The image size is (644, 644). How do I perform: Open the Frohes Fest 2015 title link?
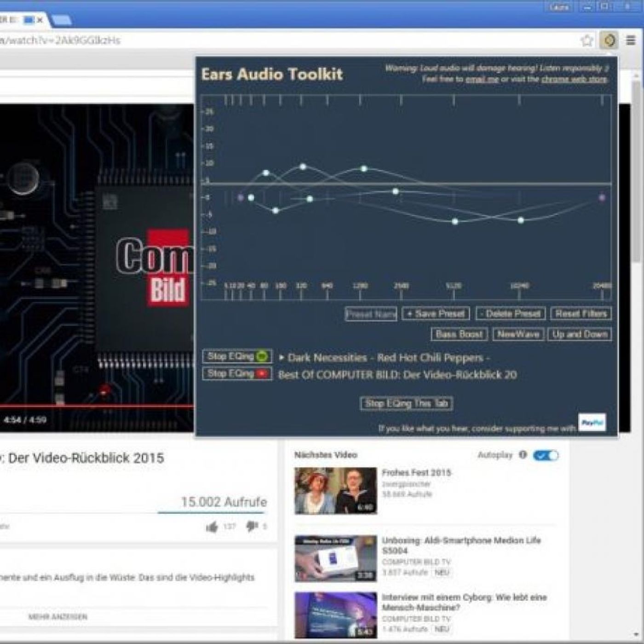(x=417, y=472)
